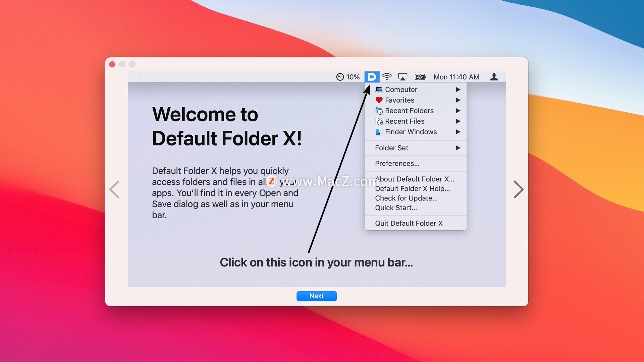Viewport: 644px width, 362px height.
Task: Select Check for Update...
Action: 416,198
